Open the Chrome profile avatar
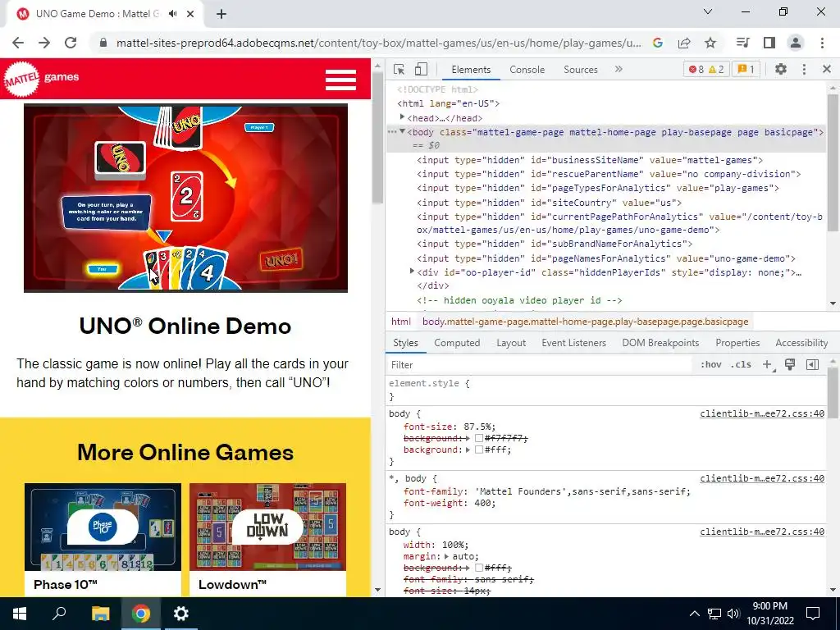Viewport: 840px width, 630px height. (x=796, y=43)
